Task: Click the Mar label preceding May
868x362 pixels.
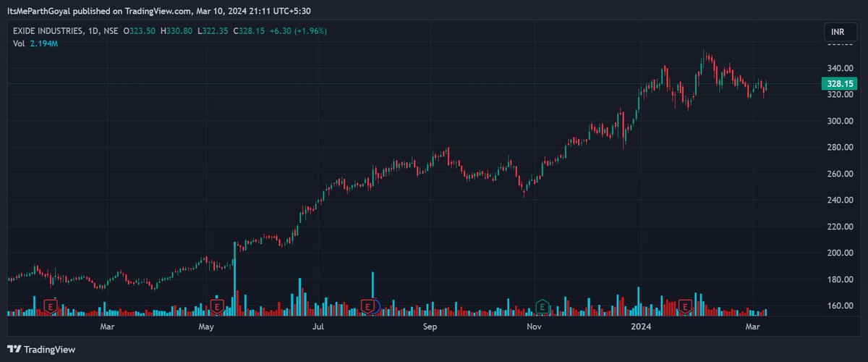Action: (108, 327)
